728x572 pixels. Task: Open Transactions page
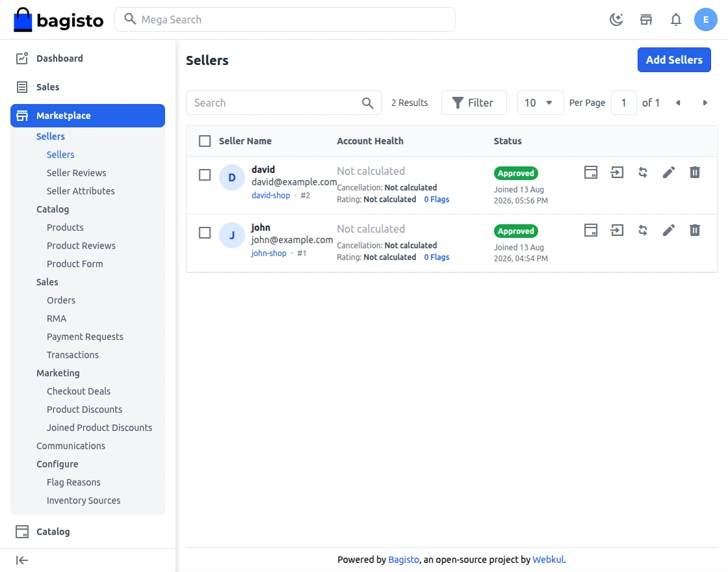coord(73,355)
